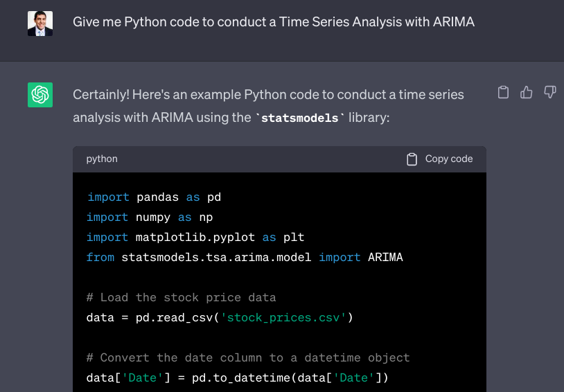Click the clipboard icon beside Copy code
564x392 pixels.
point(412,159)
